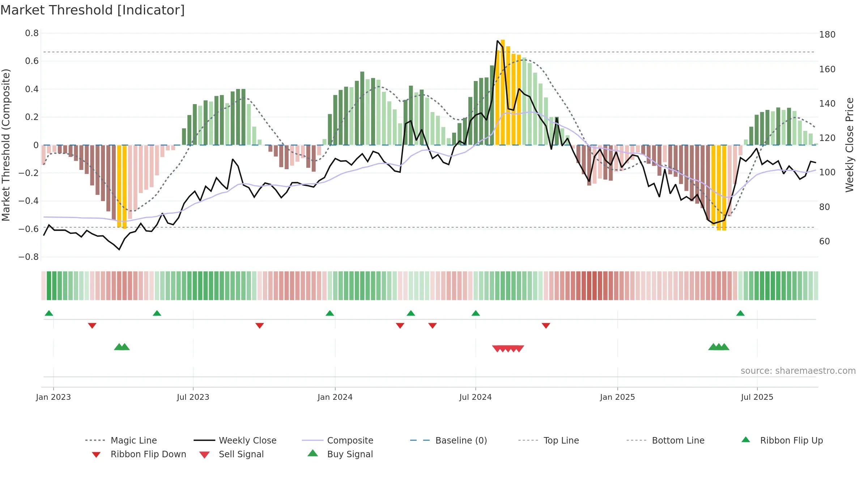Click the 0 left axis tick label
The image size is (868, 488).
(x=36, y=145)
